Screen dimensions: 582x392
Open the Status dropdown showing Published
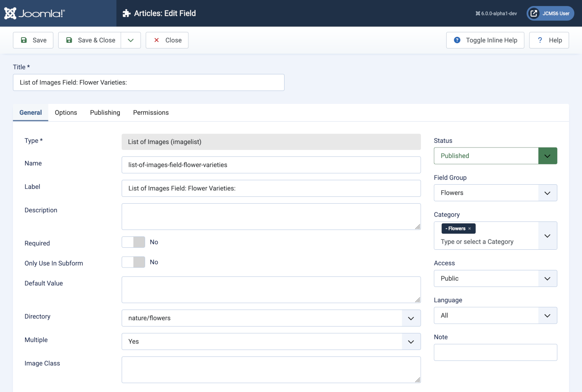click(495, 156)
